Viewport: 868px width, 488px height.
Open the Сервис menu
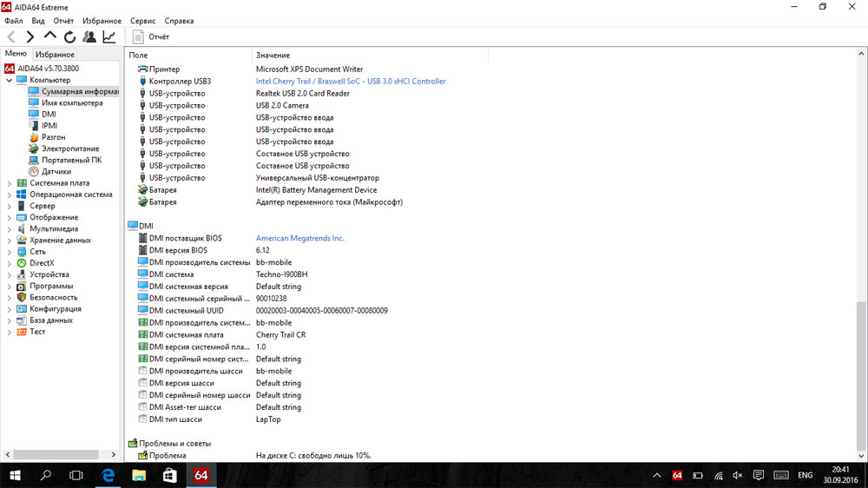pyautogui.click(x=143, y=21)
